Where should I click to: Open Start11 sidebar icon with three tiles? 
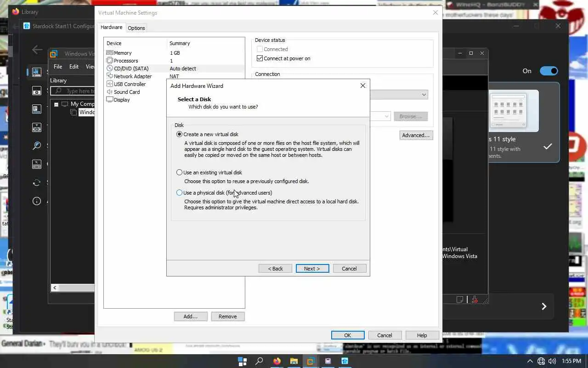pyautogui.click(x=37, y=127)
